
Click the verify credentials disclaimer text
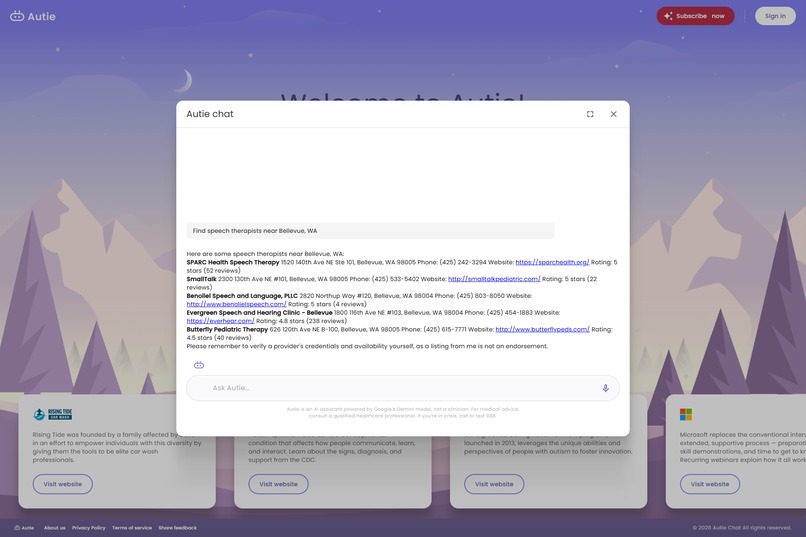(x=367, y=346)
